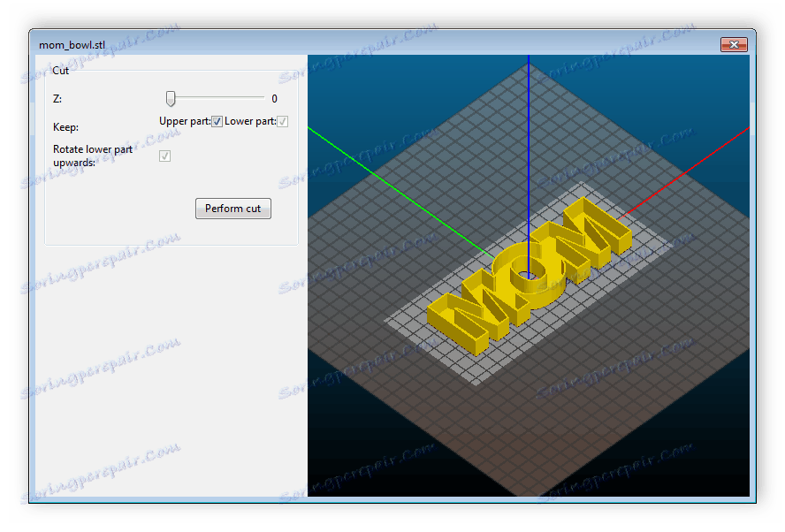Click the Cut group title
This screenshot has width=785, height=532.
tap(61, 71)
